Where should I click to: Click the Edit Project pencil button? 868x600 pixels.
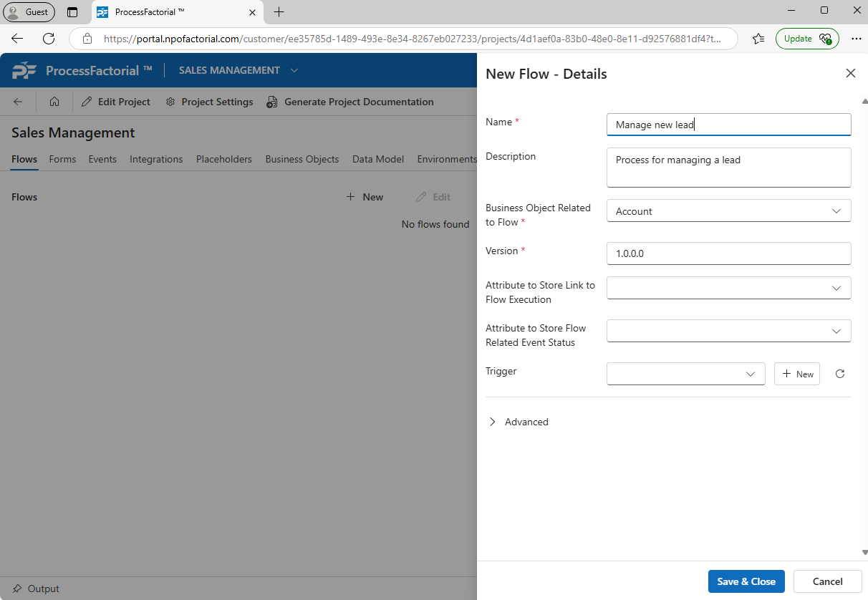point(116,102)
